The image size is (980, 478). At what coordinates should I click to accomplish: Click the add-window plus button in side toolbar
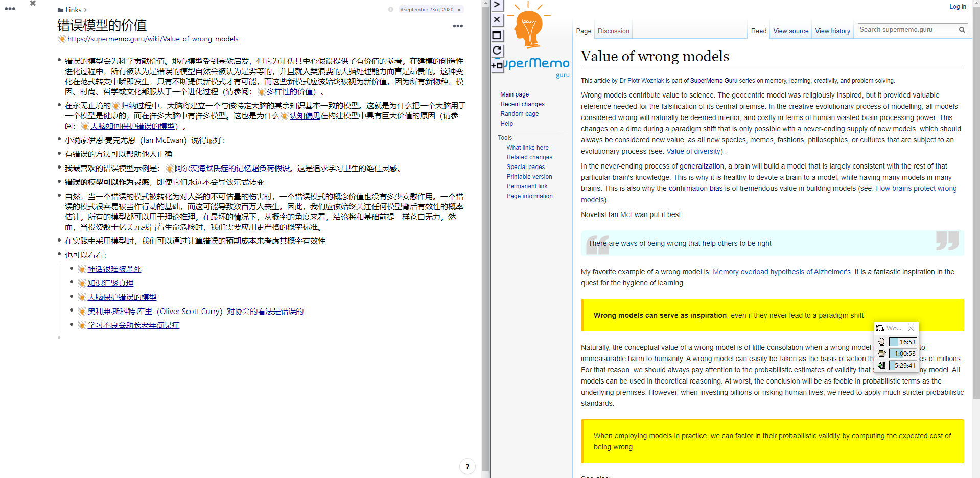[x=497, y=66]
